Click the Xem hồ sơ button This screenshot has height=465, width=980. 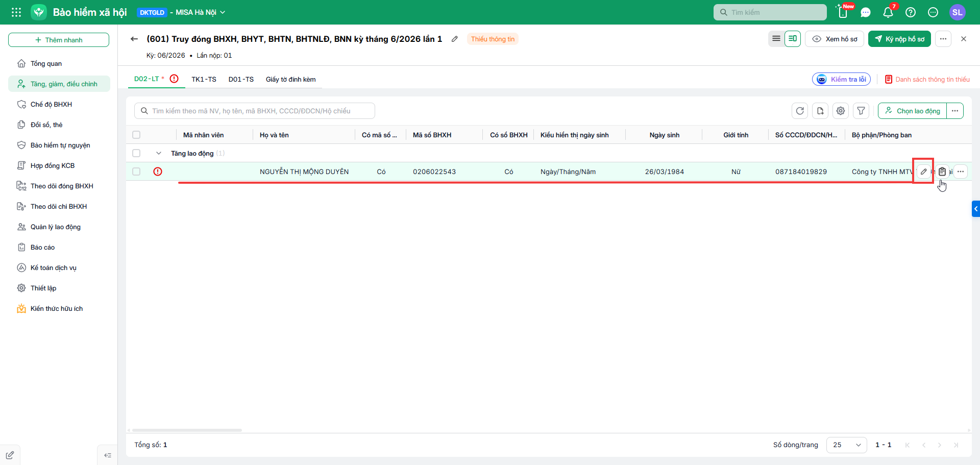click(x=835, y=39)
